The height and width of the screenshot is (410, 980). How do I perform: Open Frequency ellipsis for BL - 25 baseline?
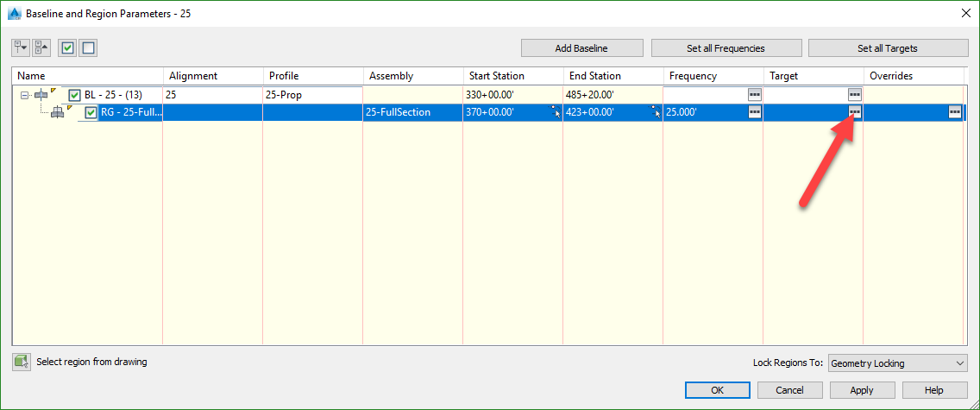[x=754, y=95]
